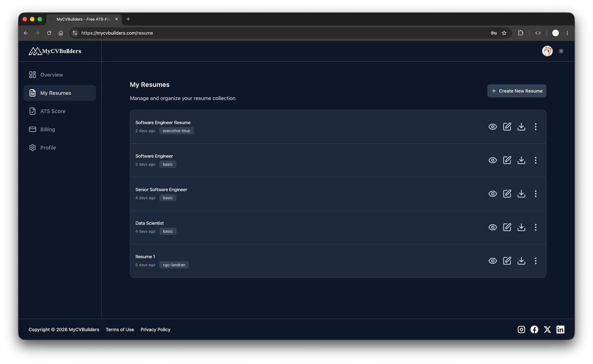Select the Software Engineer Resume title
593x364 pixels.
pos(163,123)
